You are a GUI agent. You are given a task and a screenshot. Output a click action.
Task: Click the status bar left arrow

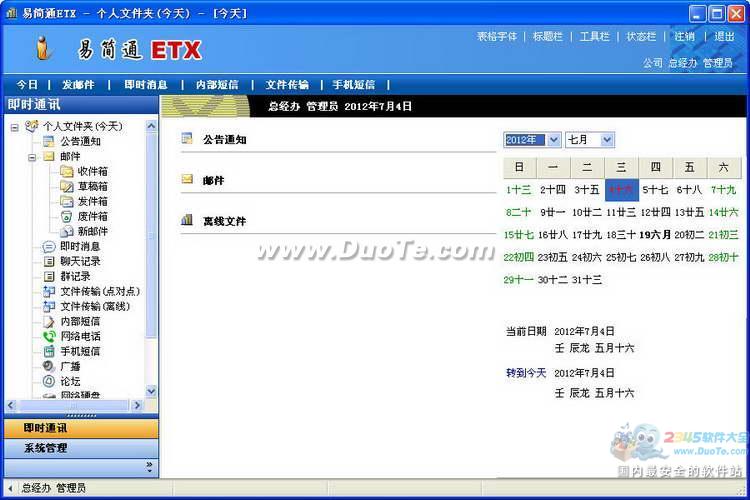[x=11, y=488]
